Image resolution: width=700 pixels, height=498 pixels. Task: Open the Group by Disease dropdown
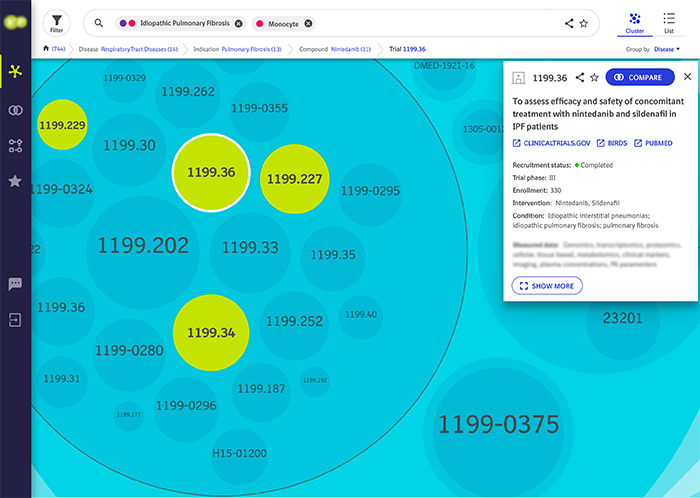[667, 49]
